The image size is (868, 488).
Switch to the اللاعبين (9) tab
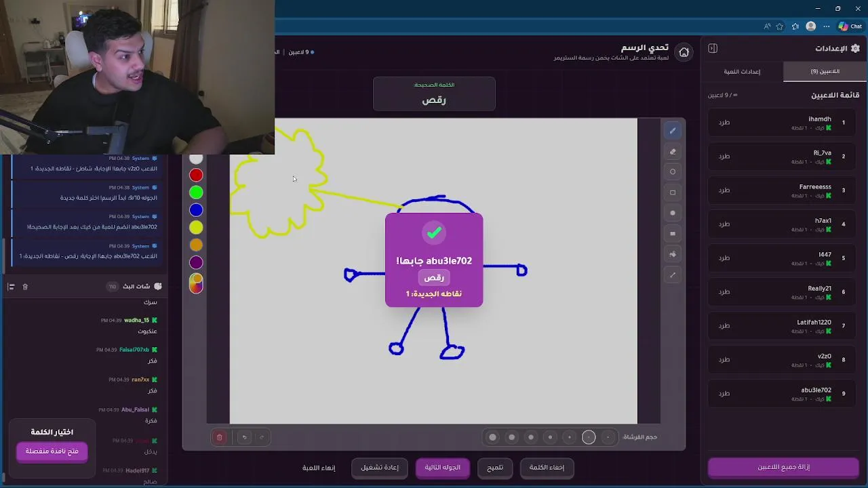point(825,71)
